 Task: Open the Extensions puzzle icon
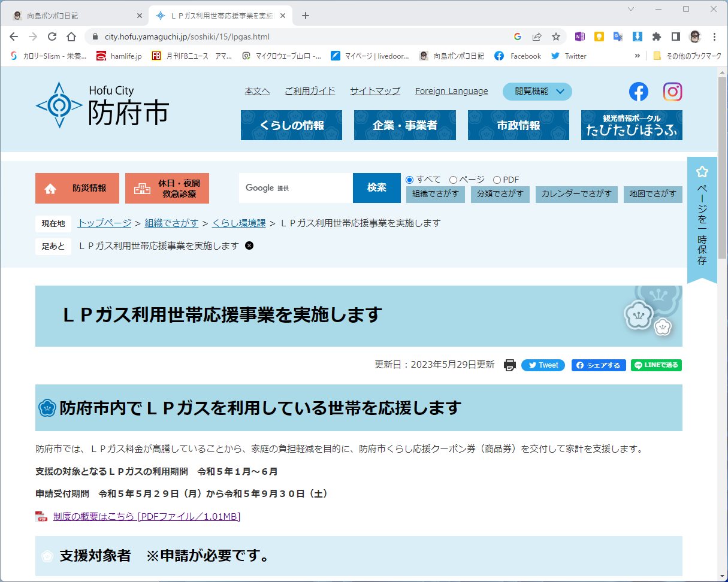pos(657,37)
